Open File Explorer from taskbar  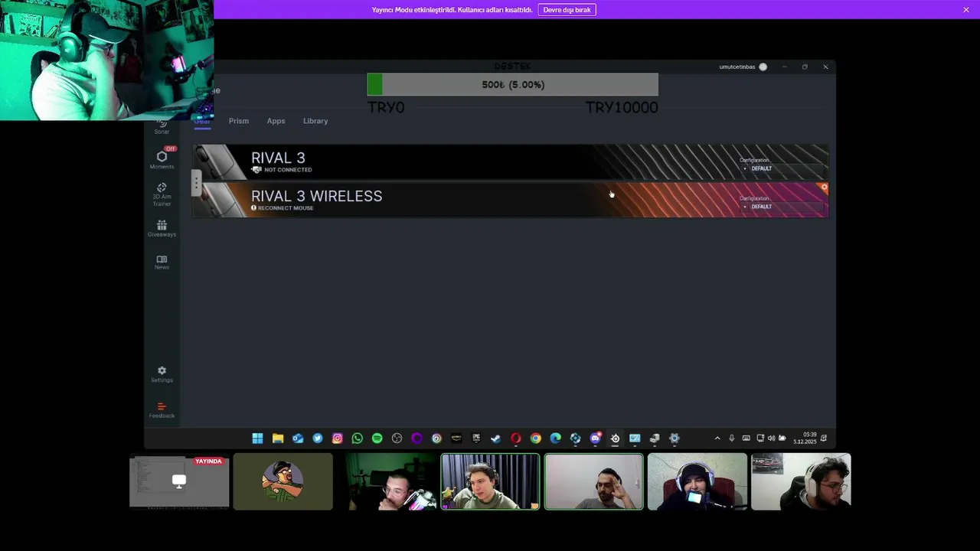tap(278, 439)
